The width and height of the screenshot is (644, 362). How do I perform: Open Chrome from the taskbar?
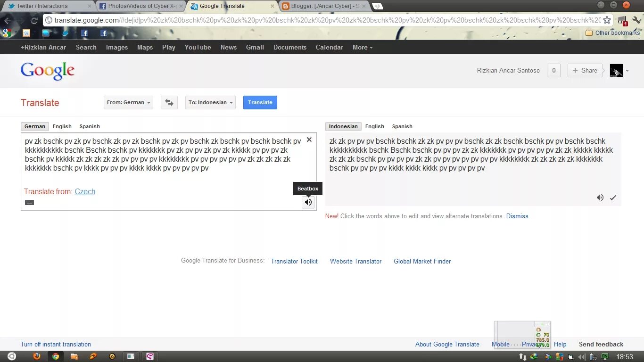[x=56, y=356]
